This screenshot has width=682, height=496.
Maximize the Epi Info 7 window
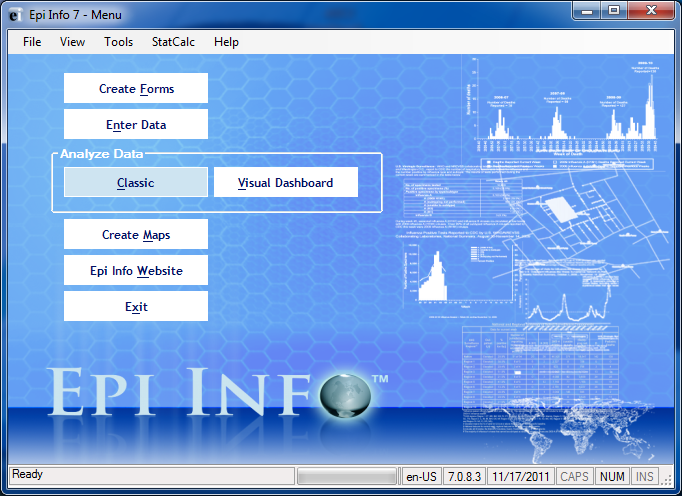pyautogui.click(x=613, y=11)
